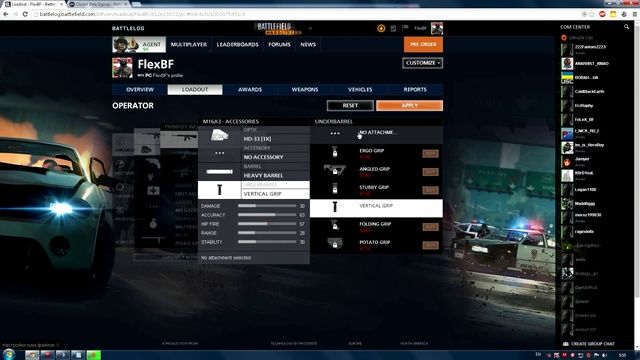The height and width of the screenshot is (360, 640).
Task: Switch to the Awards tab
Action: 250,89
